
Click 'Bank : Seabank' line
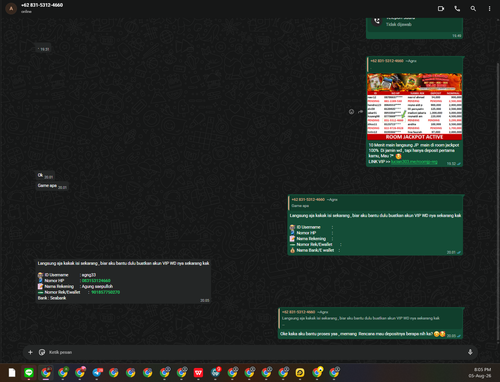point(52,298)
